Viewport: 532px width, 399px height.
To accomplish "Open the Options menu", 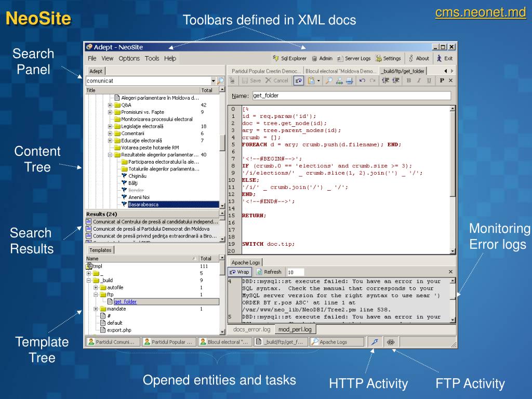I will click(x=129, y=58).
